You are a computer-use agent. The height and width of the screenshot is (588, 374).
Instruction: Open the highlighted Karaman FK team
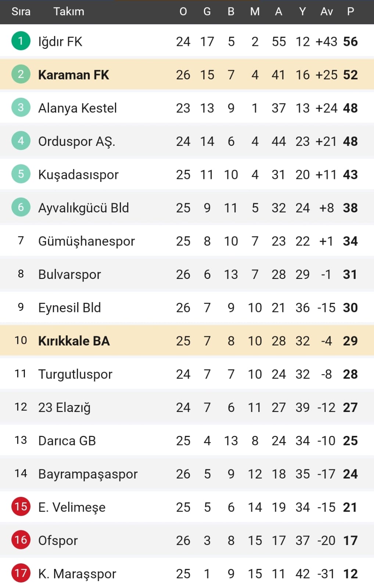73,75
